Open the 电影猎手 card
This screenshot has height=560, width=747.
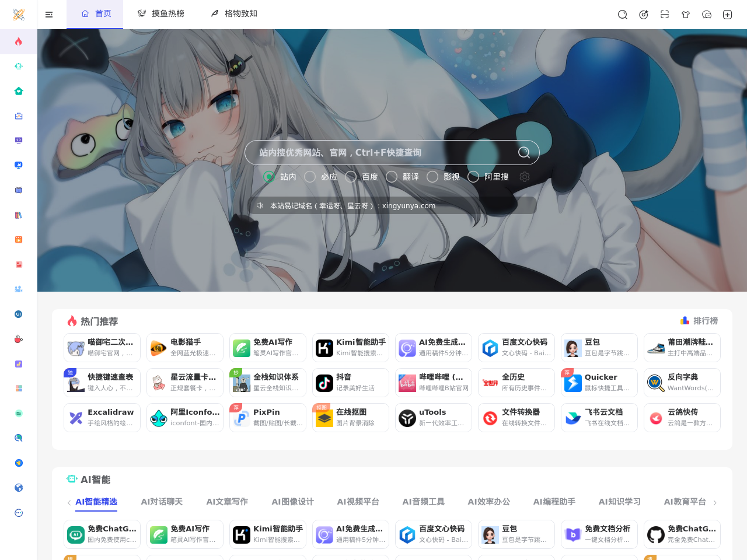click(185, 348)
